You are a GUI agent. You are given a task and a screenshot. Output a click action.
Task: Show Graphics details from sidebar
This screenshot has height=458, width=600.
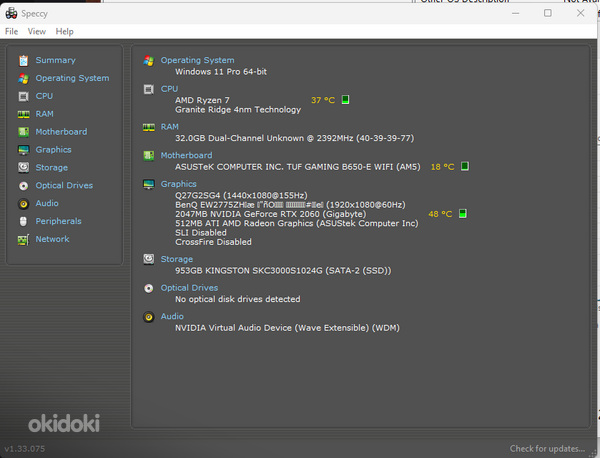click(53, 150)
